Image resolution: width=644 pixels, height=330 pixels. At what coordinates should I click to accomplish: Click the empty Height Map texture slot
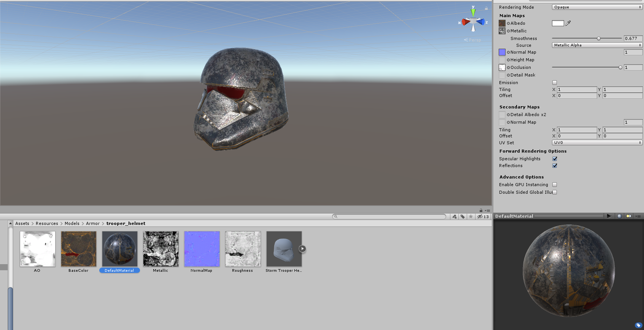pos(502,60)
